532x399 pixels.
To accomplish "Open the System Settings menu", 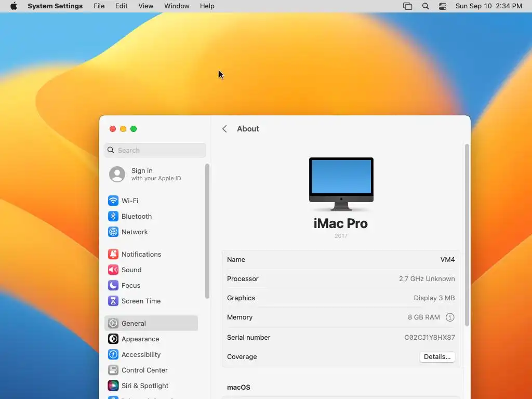I will coord(55,6).
